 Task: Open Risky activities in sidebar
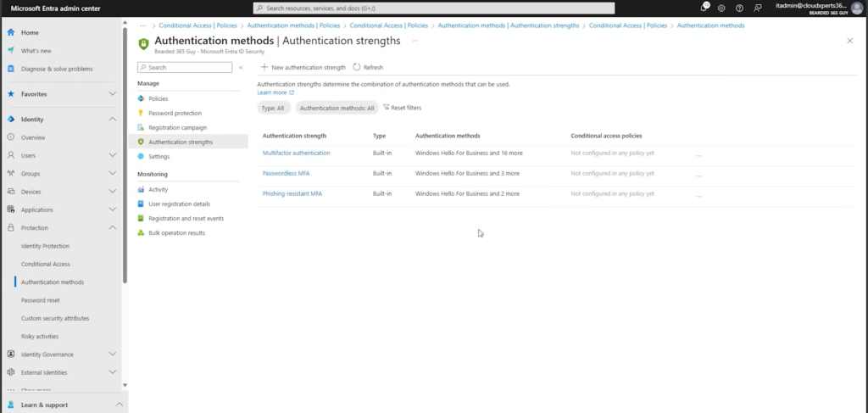coord(40,337)
